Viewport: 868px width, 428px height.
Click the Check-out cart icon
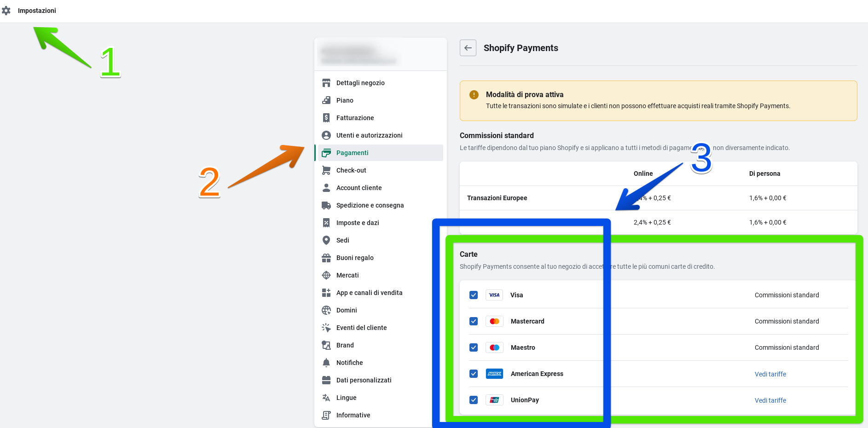[326, 170]
